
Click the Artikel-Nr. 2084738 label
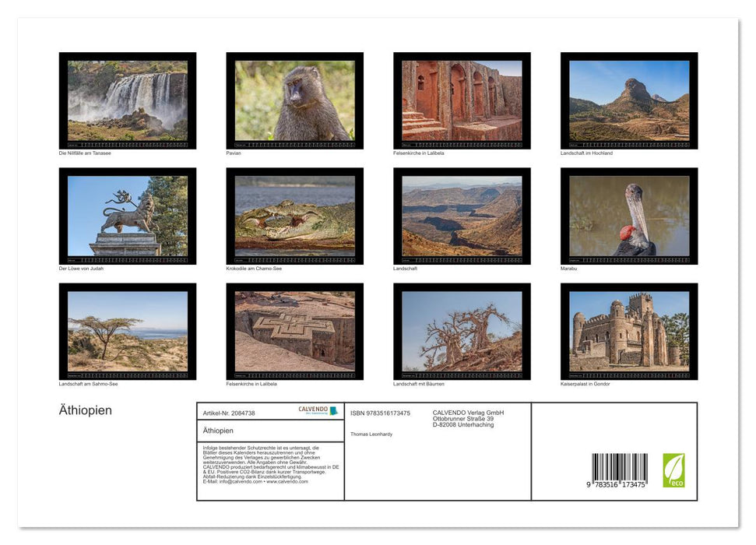point(229,413)
